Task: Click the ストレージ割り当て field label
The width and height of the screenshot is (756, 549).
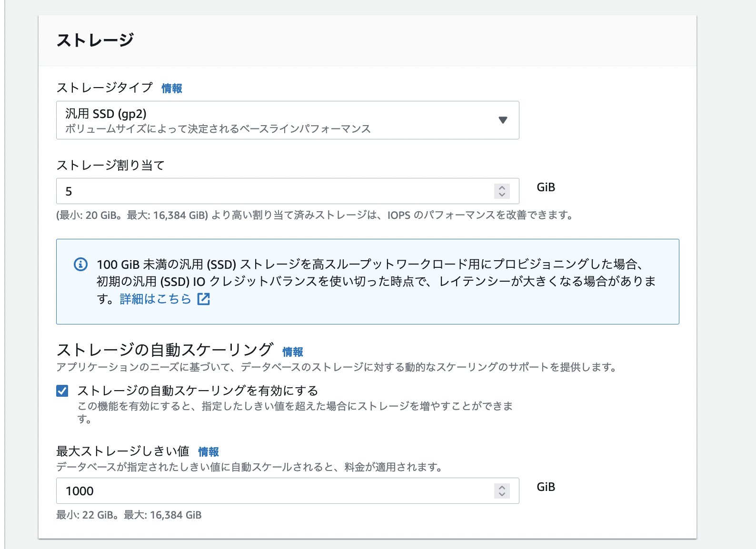Action: (110, 165)
